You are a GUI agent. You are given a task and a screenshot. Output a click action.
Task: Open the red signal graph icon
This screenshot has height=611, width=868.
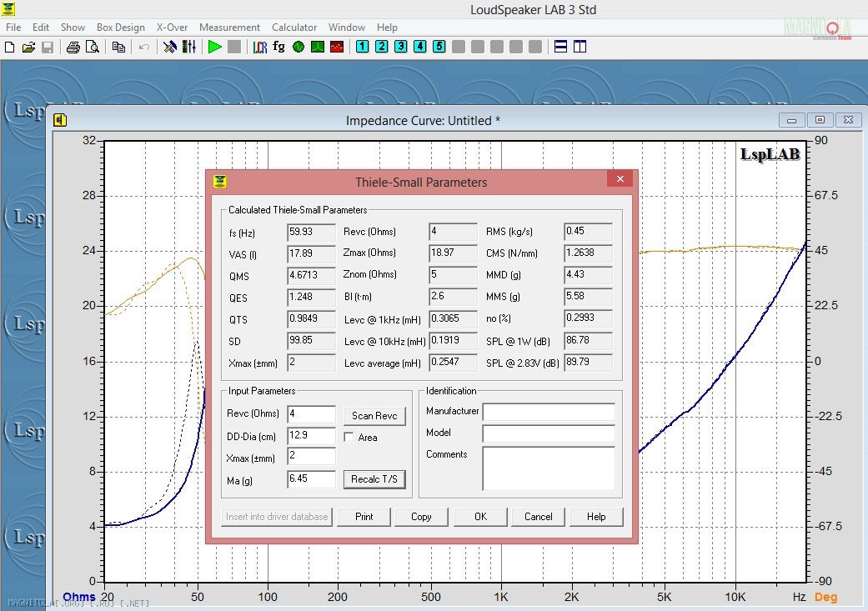coord(337,47)
